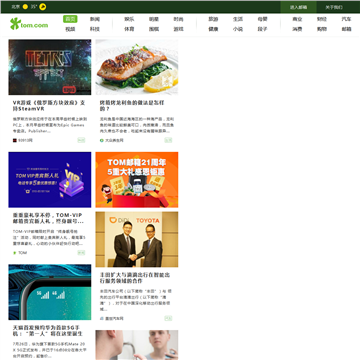Click the 93913网 source name
This screenshot has height=360, width=360.
pyautogui.click(x=25, y=140)
